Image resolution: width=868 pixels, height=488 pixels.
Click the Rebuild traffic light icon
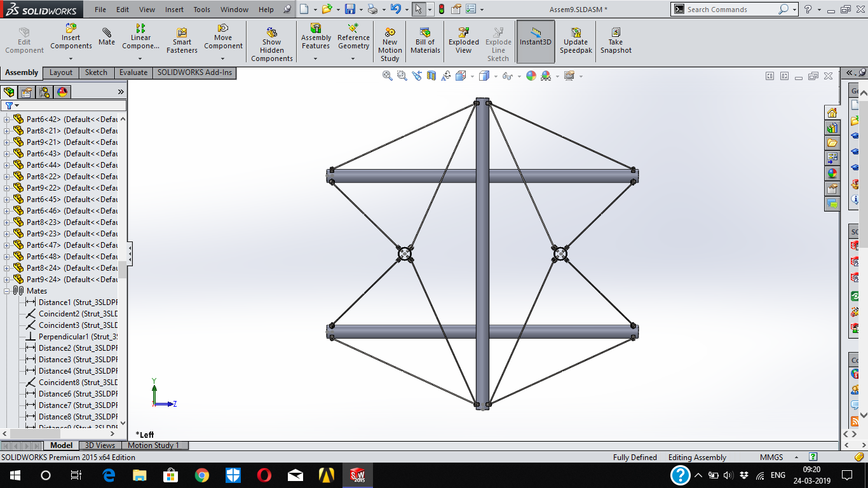point(441,9)
